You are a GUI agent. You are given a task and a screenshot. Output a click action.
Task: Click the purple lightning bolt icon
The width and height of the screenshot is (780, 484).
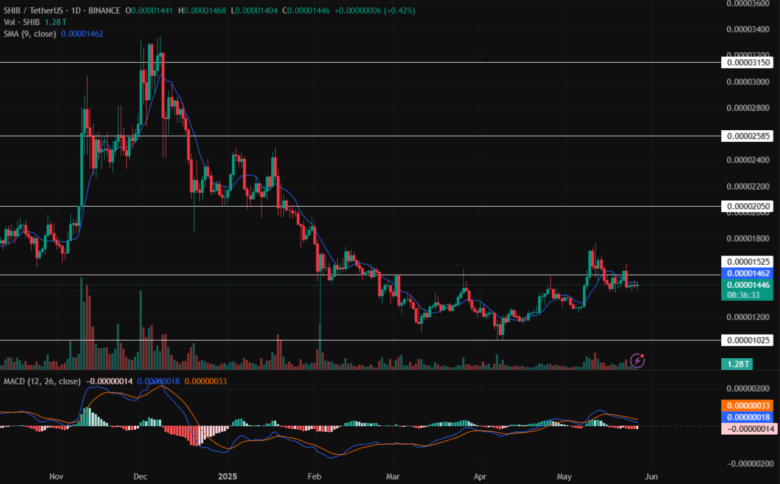[637, 360]
